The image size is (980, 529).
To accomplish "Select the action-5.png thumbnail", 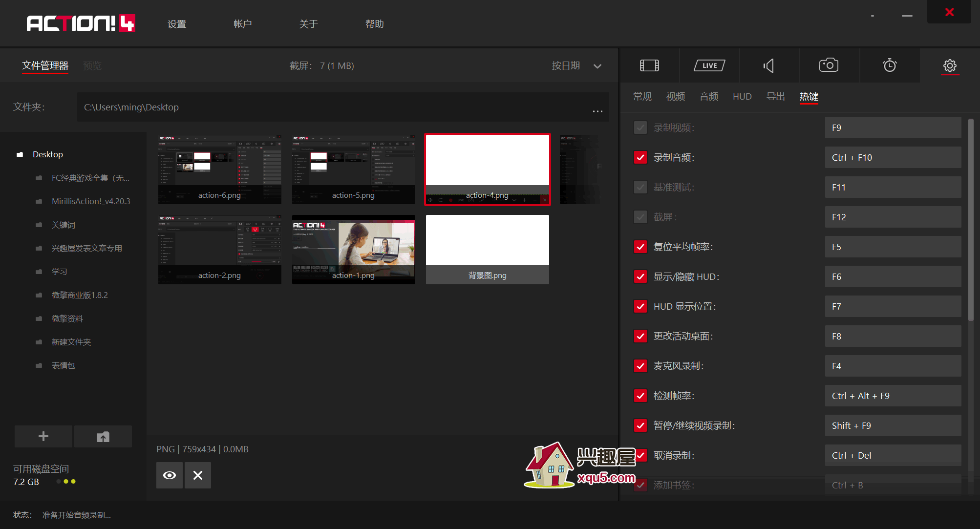I will point(354,169).
